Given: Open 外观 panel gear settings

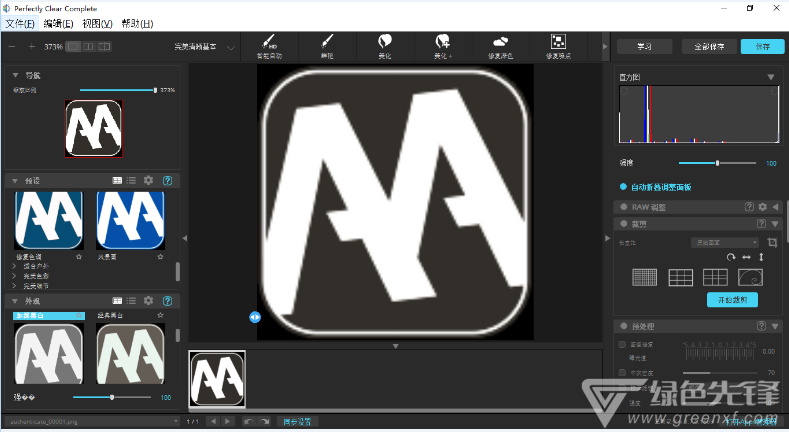Looking at the screenshot, I should coord(148,300).
